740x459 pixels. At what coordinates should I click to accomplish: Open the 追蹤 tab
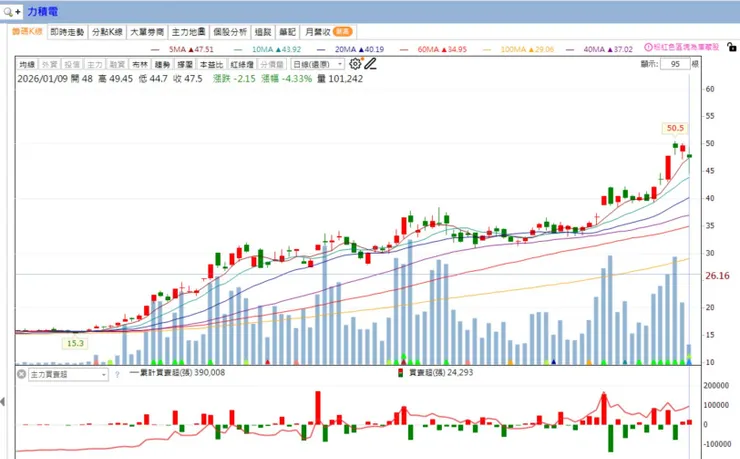click(263, 32)
